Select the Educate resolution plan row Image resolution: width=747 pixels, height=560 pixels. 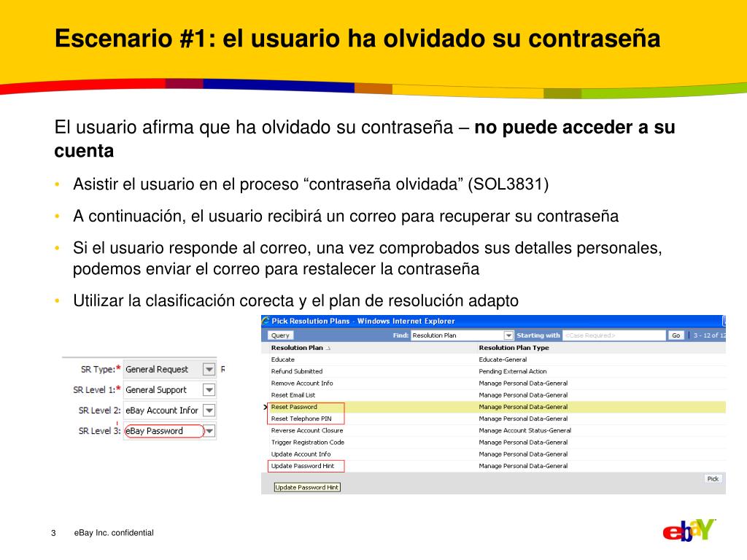pos(494,359)
